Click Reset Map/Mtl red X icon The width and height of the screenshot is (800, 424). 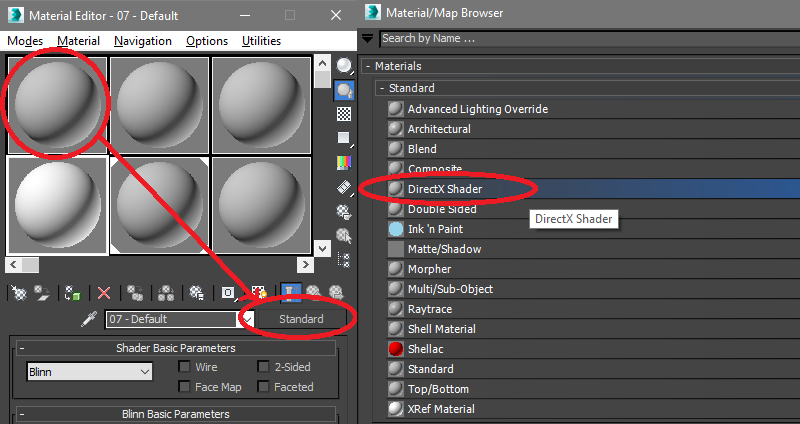[103, 293]
